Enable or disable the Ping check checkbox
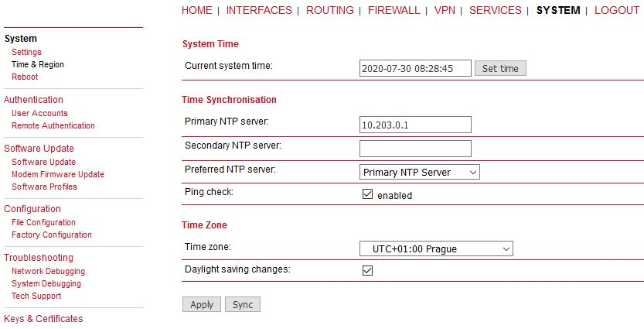This screenshot has width=644, height=329. (368, 195)
